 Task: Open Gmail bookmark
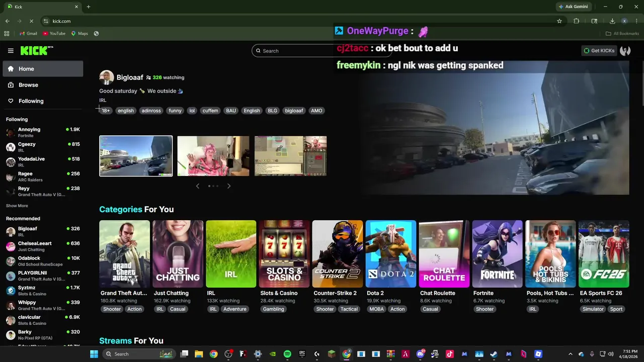(28, 34)
